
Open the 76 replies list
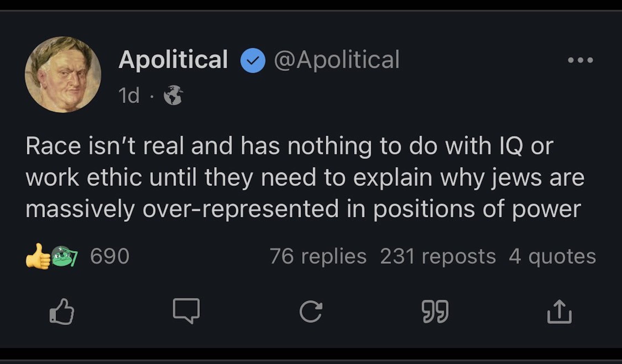pyautogui.click(x=318, y=256)
